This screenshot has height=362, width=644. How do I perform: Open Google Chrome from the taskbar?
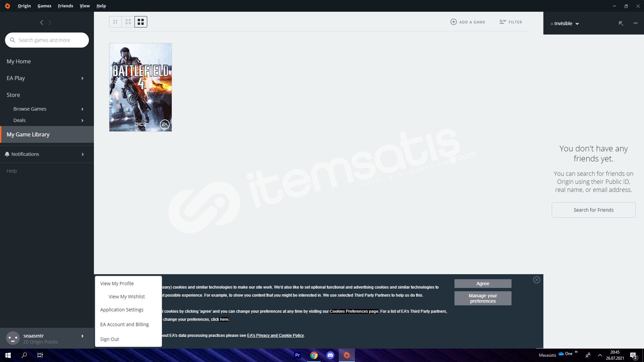[x=314, y=355]
